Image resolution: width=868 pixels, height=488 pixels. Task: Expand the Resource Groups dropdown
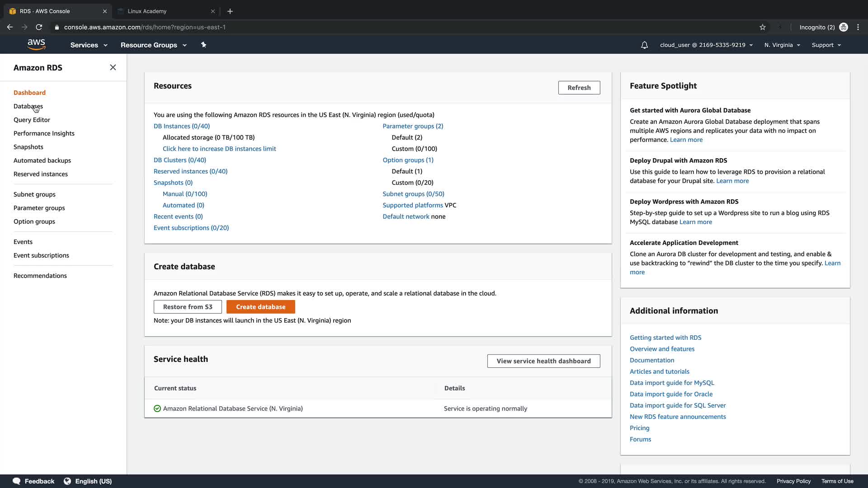pyautogui.click(x=153, y=45)
